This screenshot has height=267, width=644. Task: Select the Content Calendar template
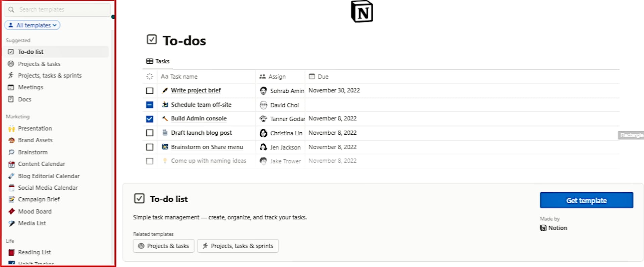click(x=42, y=164)
